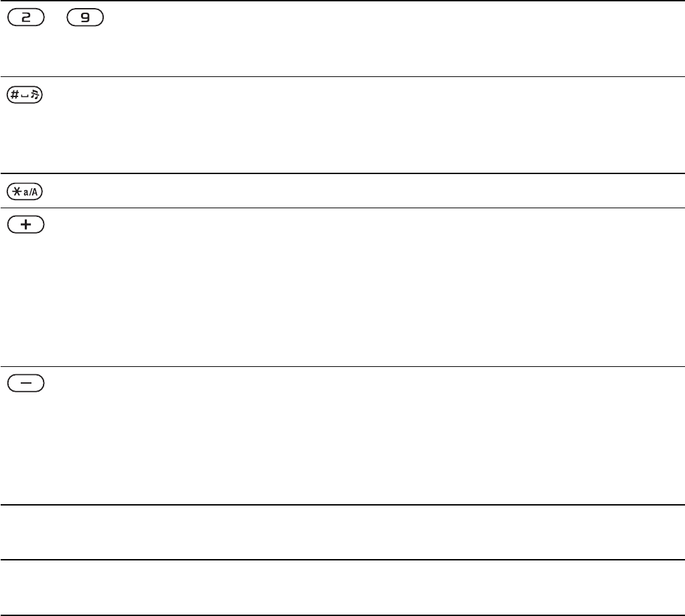The width and height of the screenshot is (685, 616).
Task: Click the minus key icon
Action: click(x=26, y=383)
